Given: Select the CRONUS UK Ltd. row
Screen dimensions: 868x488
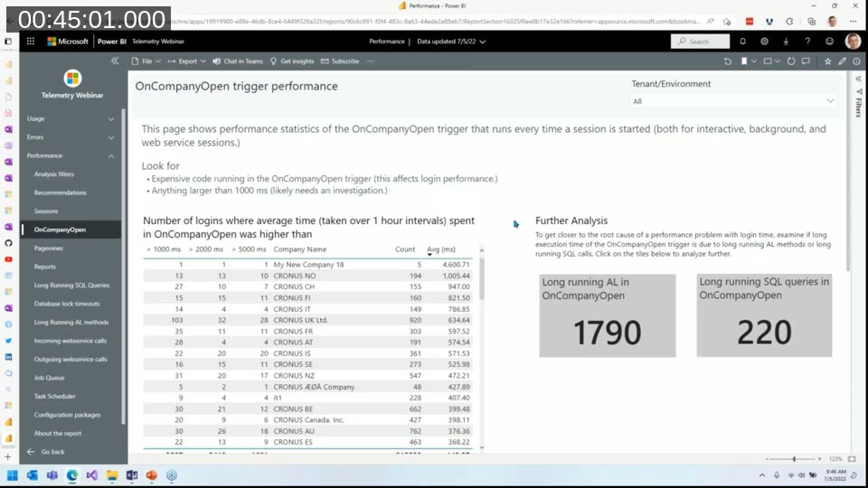Looking at the screenshot, I should click(x=307, y=320).
